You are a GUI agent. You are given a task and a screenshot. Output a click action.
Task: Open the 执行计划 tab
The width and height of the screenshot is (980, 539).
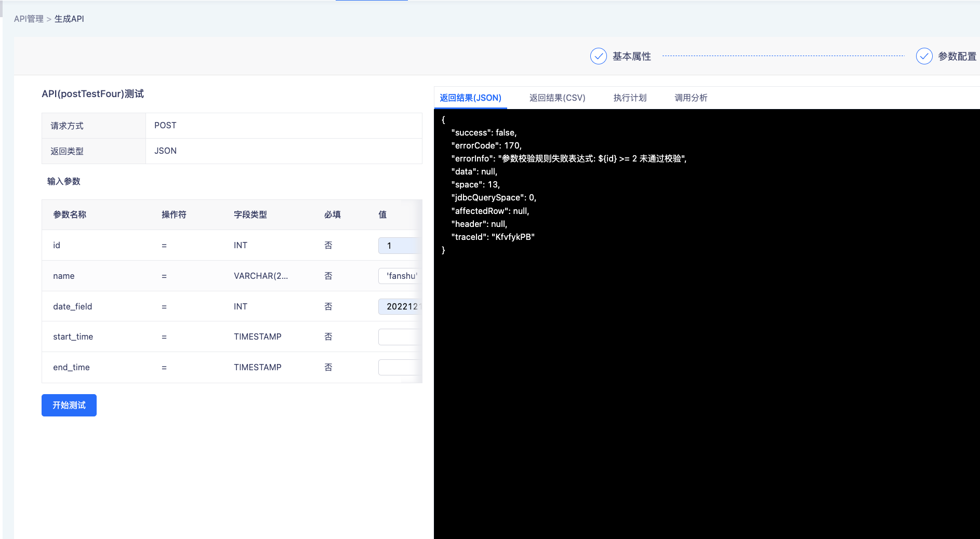click(x=630, y=98)
